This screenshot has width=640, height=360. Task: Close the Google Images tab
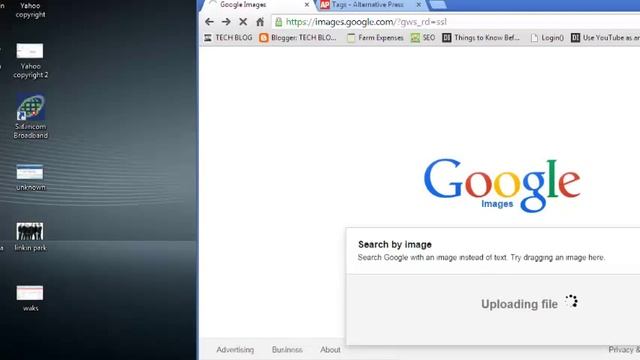[307, 5]
